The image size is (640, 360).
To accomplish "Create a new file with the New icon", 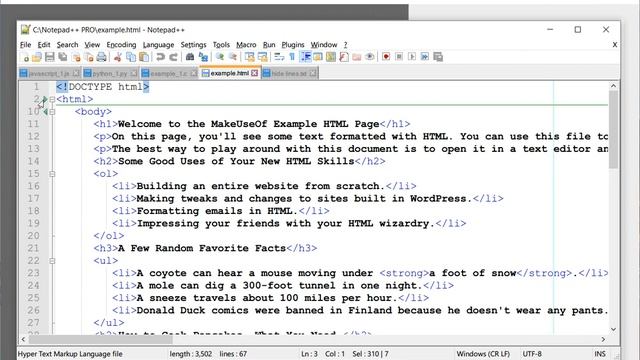I will coord(25,57).
